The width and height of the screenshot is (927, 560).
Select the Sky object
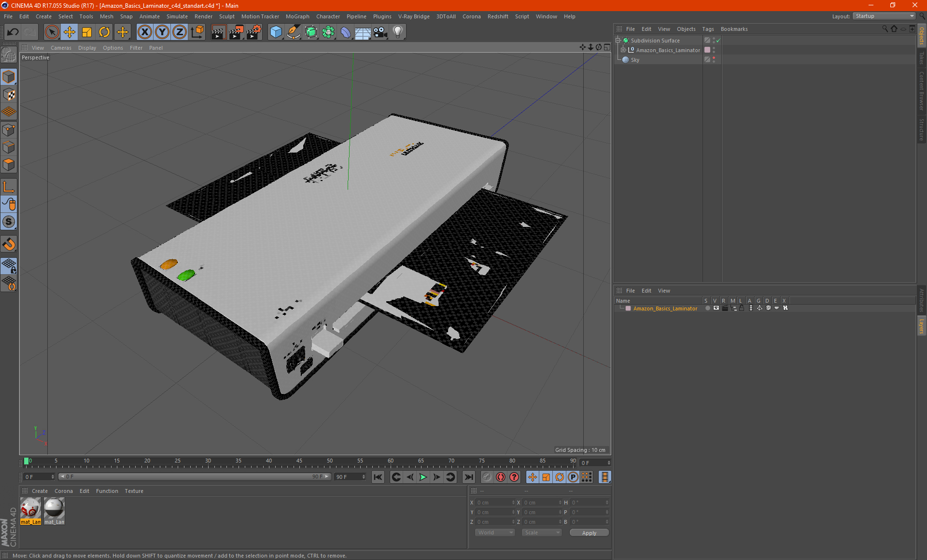coord(635,60)
